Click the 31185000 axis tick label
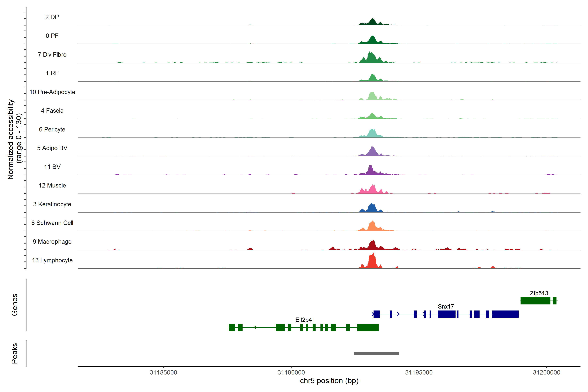Screen dimensions: 588x392 click(163, 372)
